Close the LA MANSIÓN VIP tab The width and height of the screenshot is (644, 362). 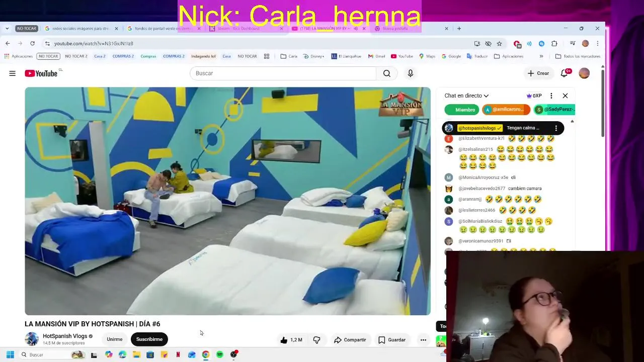click(364, 29)
